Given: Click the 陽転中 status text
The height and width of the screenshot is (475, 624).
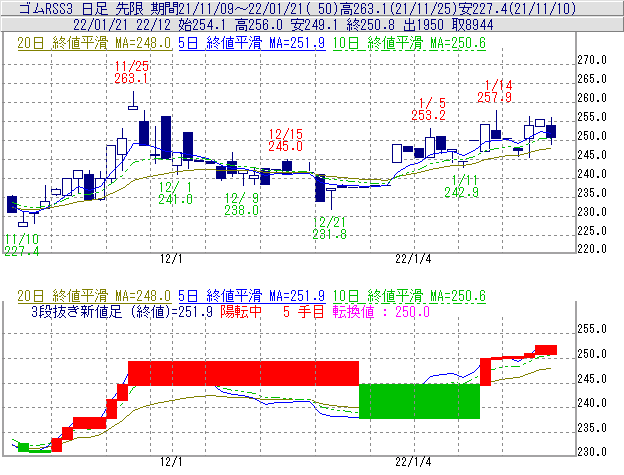Looking at the screenshot, I should point(241,311).
